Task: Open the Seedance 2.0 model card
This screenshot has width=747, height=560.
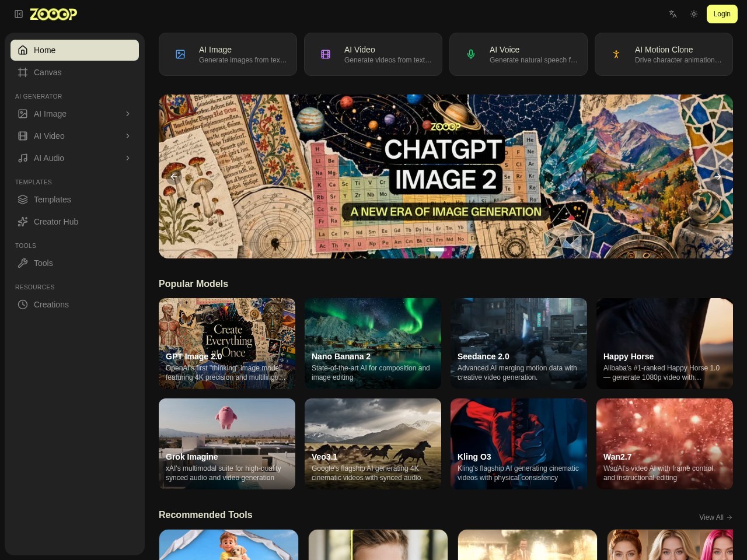Action: click(519, 344)
